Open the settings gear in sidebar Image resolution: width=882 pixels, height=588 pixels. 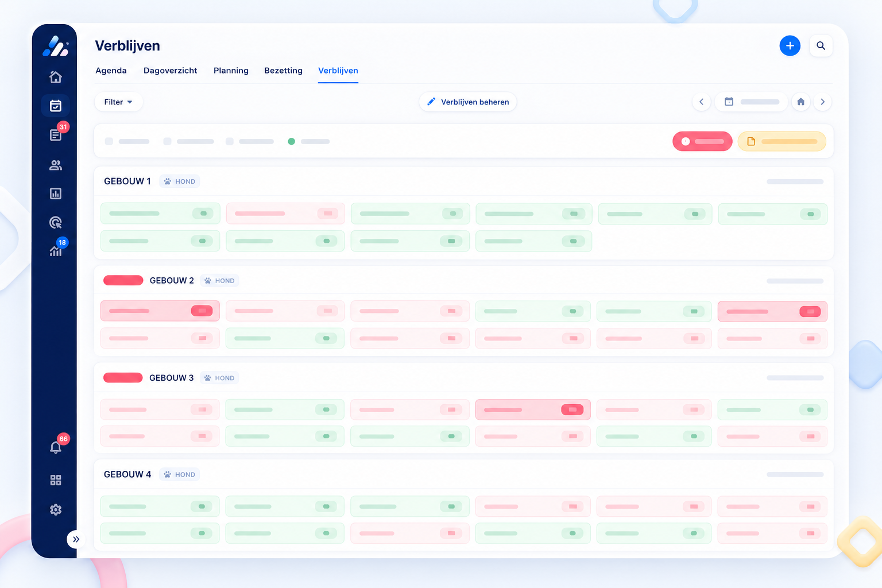56,509
